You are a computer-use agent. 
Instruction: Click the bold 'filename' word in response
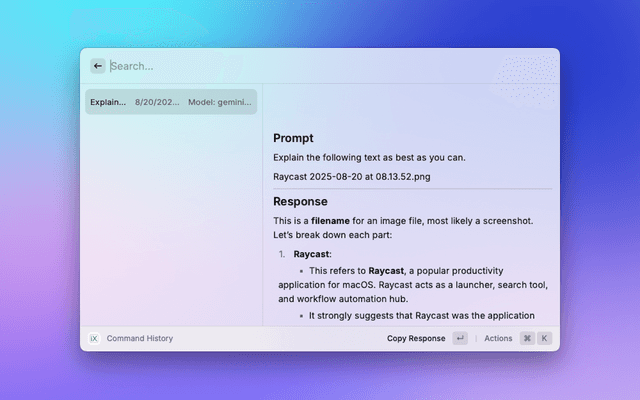(x=329, y=220)
